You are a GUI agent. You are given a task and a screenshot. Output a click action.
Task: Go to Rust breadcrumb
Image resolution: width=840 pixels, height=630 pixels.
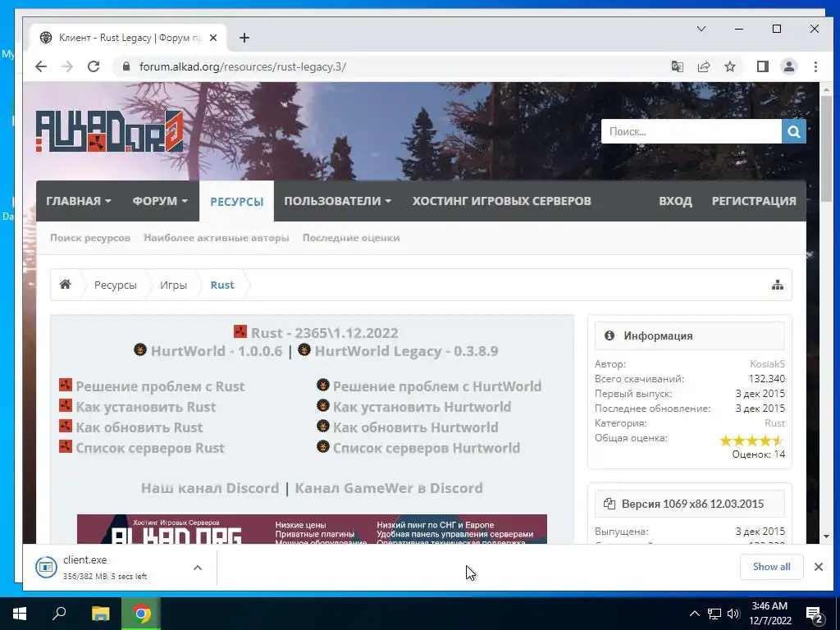coord(222,285)
